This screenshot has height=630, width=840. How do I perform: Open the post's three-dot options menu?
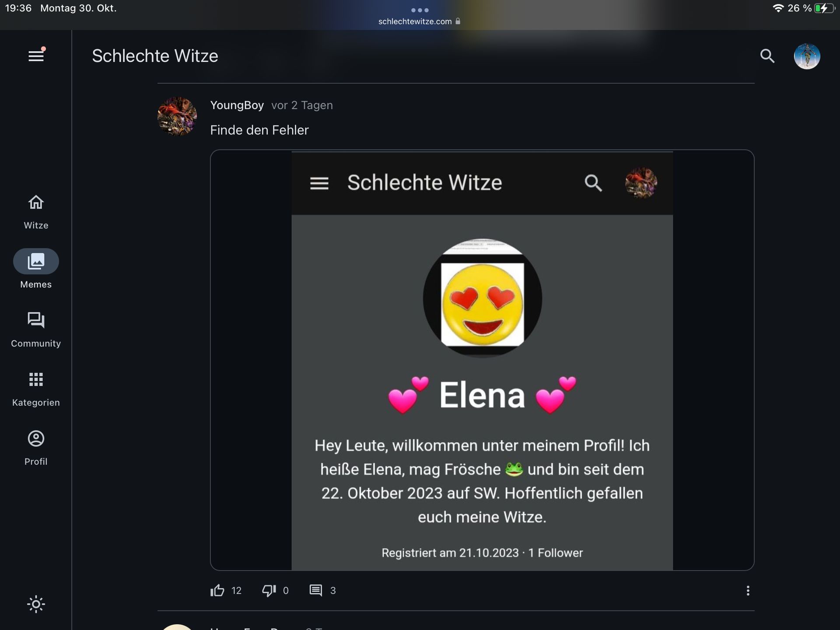click(748, 591)
